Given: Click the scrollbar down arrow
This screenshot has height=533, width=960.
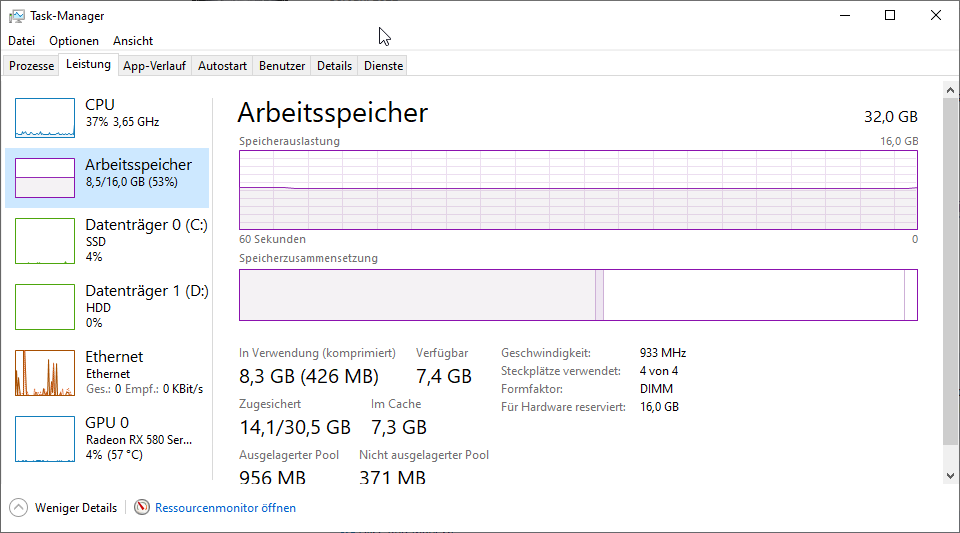Looking at the screenshot, I should [x=950, y=475].
